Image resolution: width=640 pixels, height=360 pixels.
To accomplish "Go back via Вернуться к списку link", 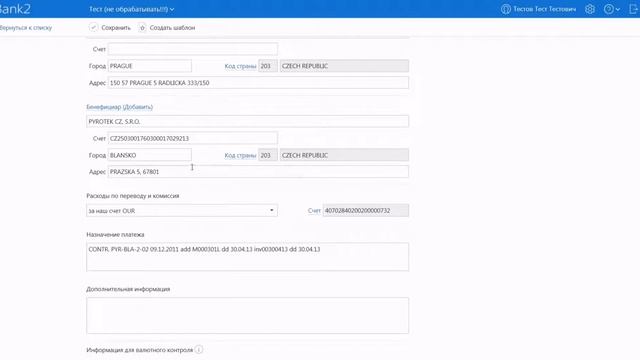I will point(26,28).
